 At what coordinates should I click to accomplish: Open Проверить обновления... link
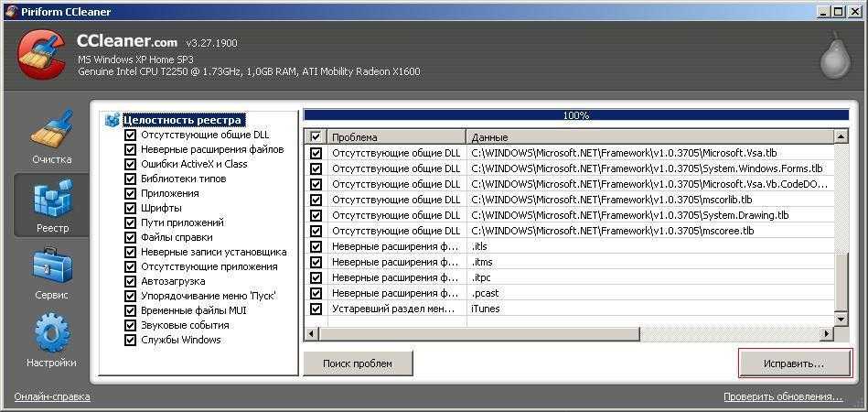[x=783, y=397]
